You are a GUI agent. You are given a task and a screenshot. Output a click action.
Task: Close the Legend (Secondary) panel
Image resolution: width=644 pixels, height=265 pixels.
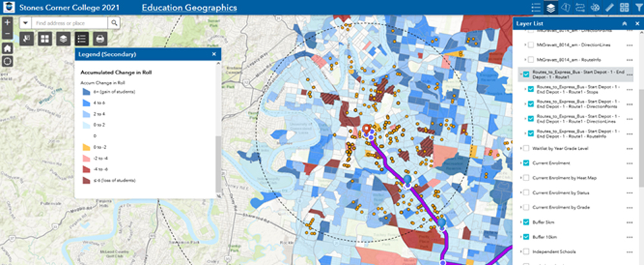[216, 54]
